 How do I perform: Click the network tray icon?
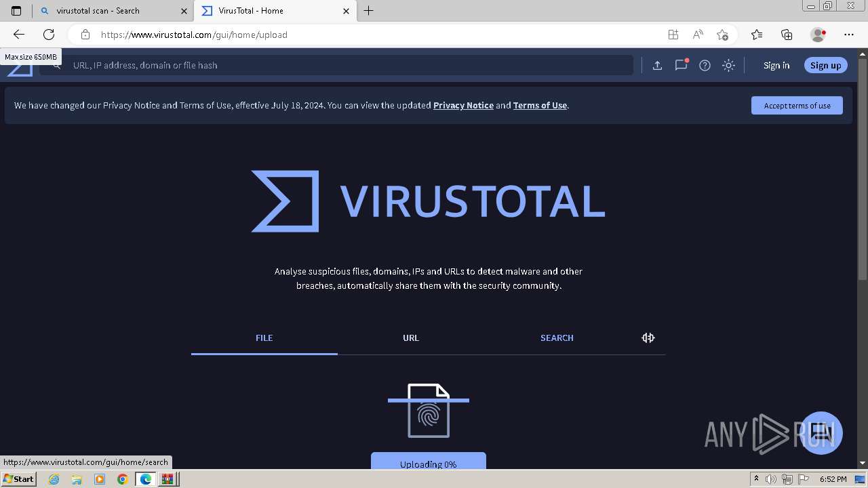point(787,479)
